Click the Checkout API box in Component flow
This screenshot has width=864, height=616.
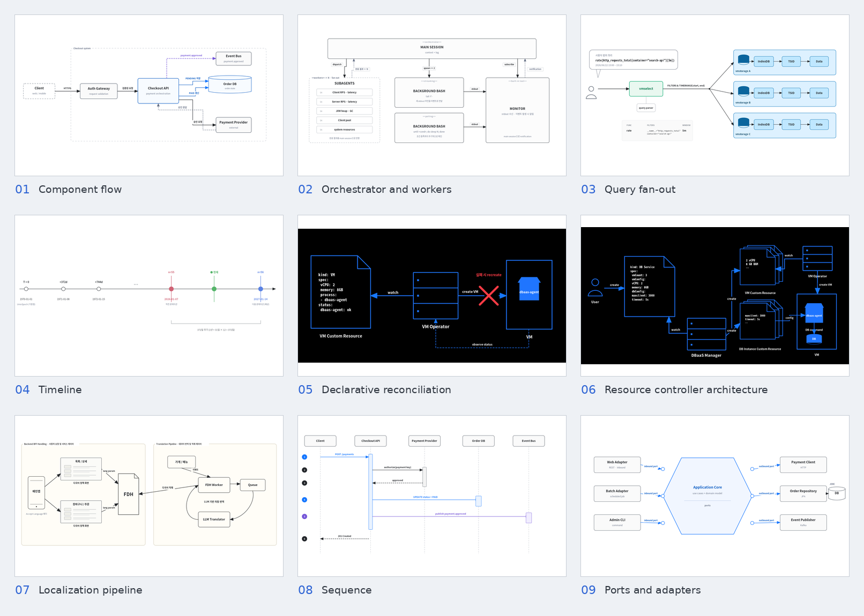point(158,91)
